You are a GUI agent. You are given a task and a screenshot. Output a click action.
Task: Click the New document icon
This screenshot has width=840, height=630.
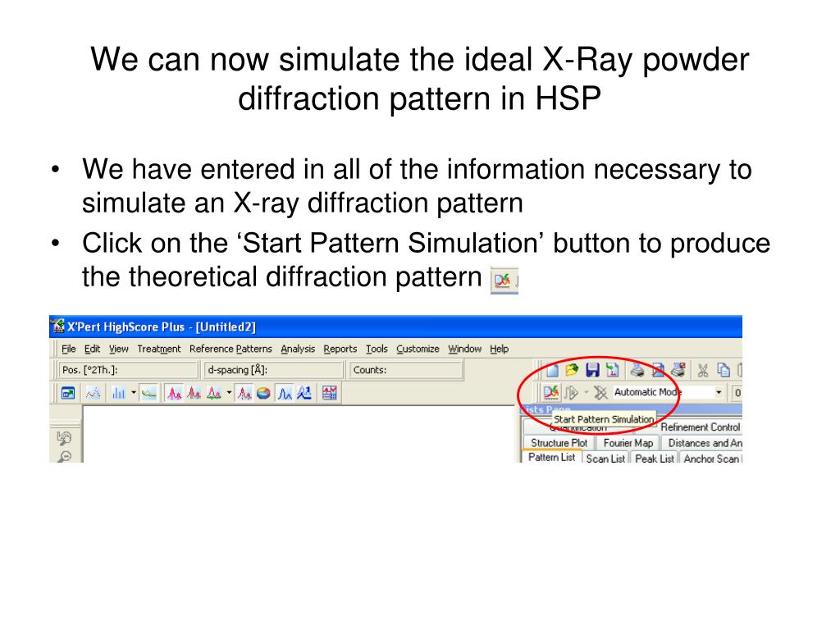click(x=552, y=370)
